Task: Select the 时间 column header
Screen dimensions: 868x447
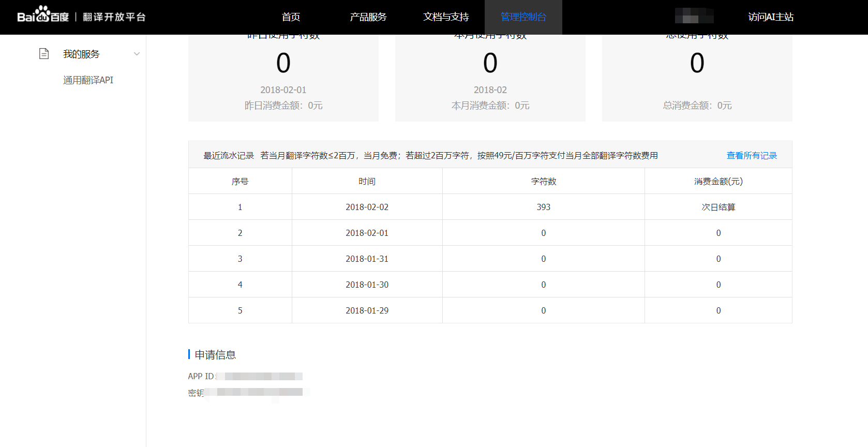Action: 367,181
